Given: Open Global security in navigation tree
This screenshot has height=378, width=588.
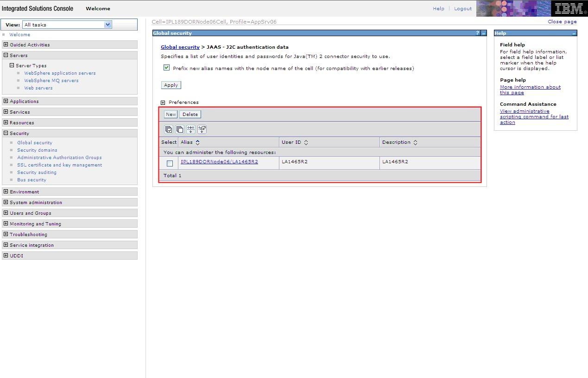Looking at the screenshot, I should click(x=35, y=143).
